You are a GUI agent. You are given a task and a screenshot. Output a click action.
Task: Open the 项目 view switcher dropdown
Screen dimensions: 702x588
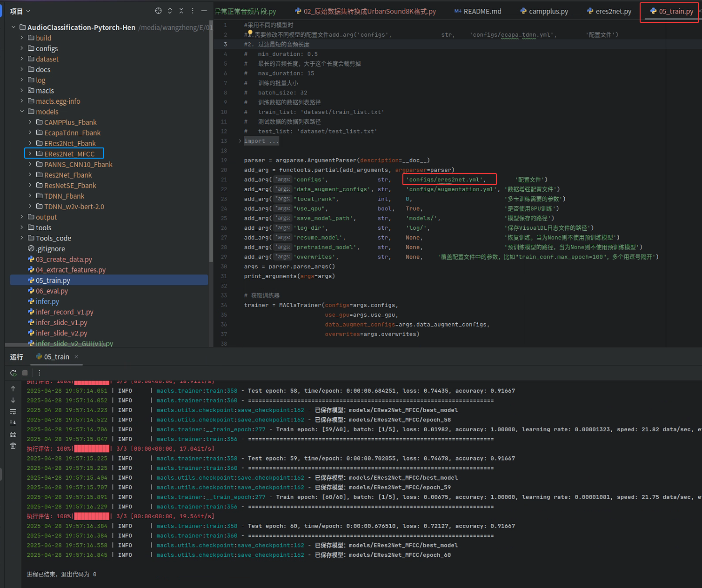(x=19, y=11)
